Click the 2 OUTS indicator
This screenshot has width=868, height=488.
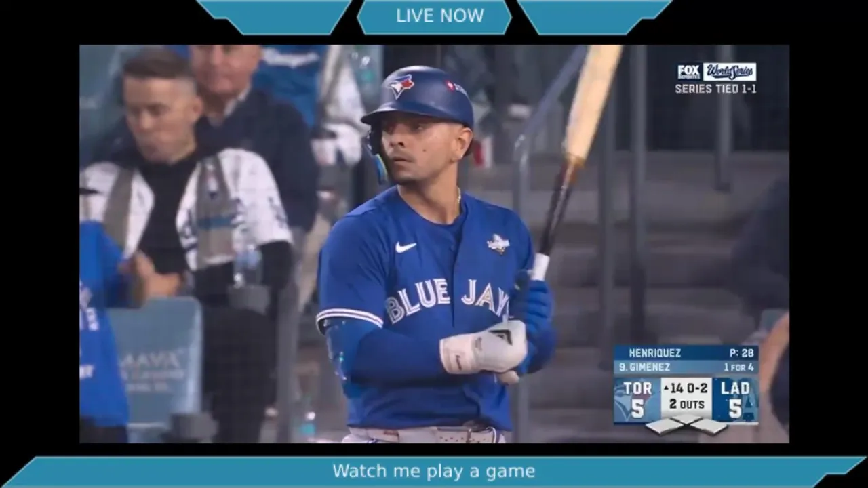coord(686,405)
